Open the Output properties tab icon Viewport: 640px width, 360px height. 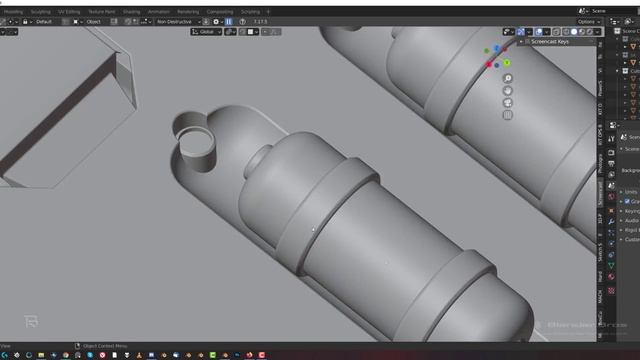pyautogui.click(x=611, y=164)
